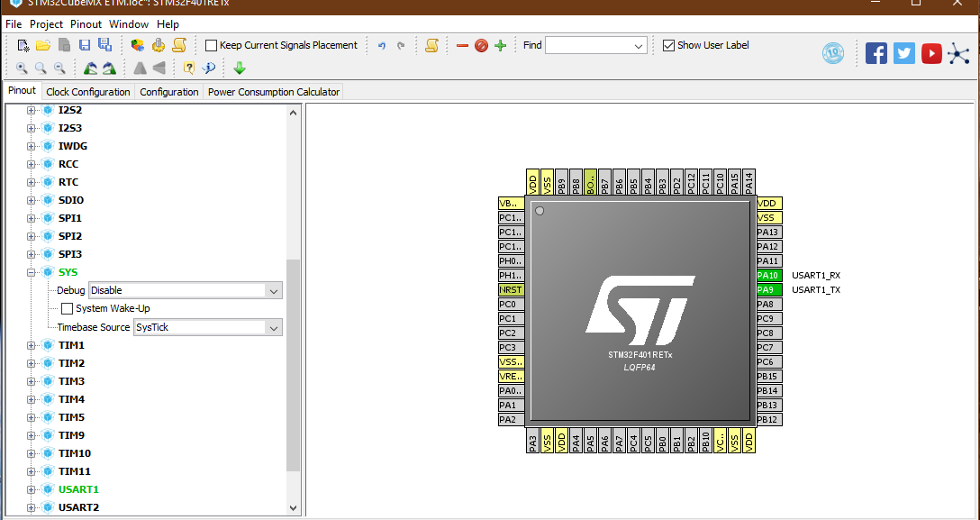
Task: Save the project with single floppy icon
Action: [85, 45]
